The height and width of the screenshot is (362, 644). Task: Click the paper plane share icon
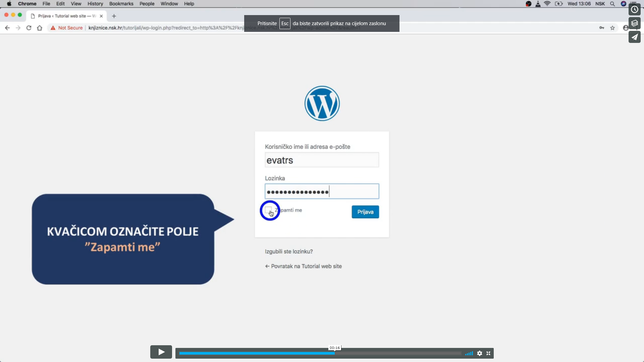pyautogui.click(x=635, y=37)
